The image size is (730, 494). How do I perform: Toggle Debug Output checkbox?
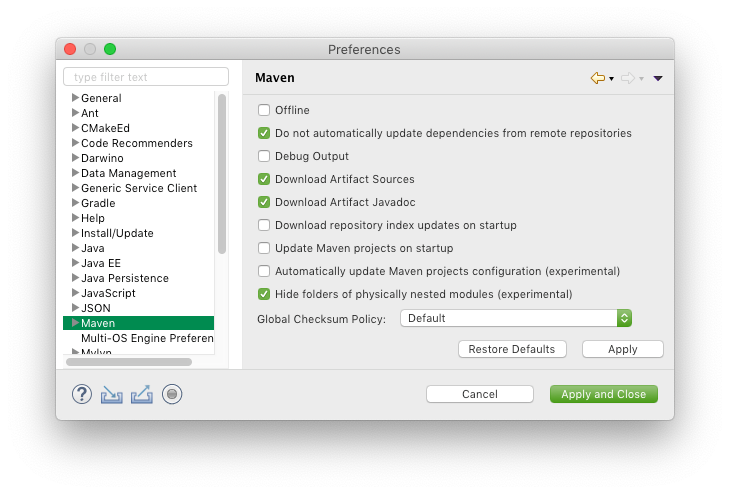[x=264, y=156]
